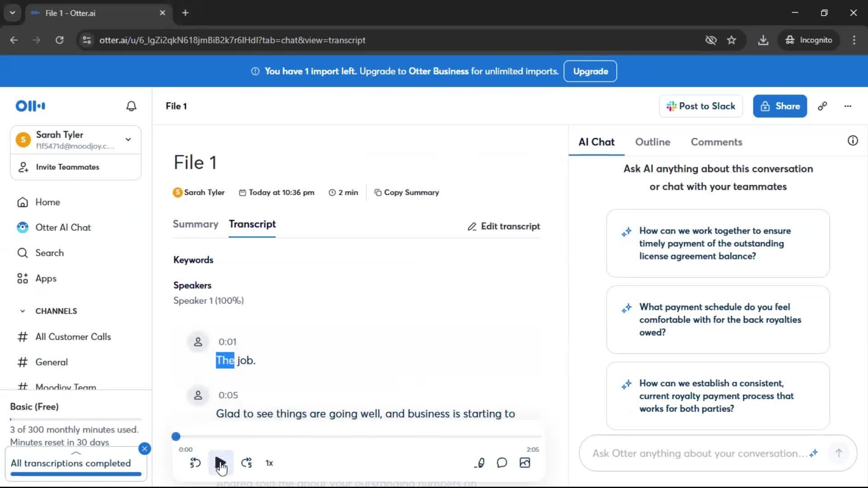Click the blue Share button
Viewport: 868px width, 488px height.
780,106
